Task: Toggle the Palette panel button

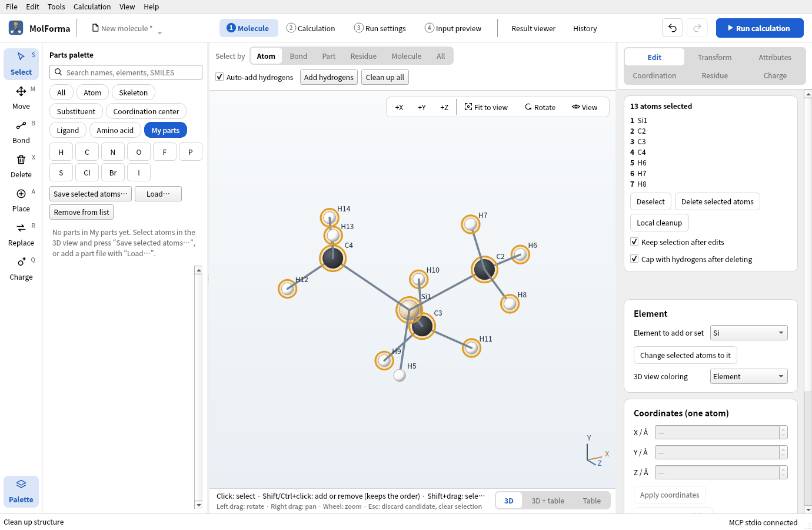Action: (x=21, y=492)
